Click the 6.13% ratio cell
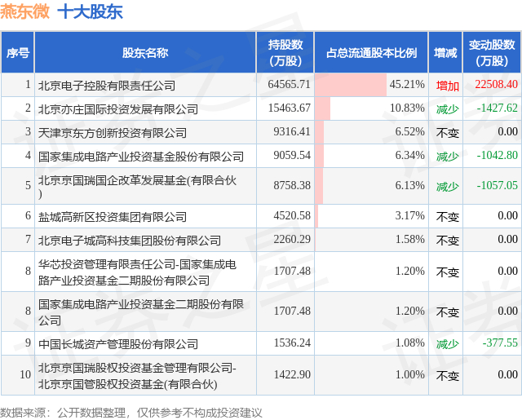The image size is (522, 420). [x=371, y=186]
